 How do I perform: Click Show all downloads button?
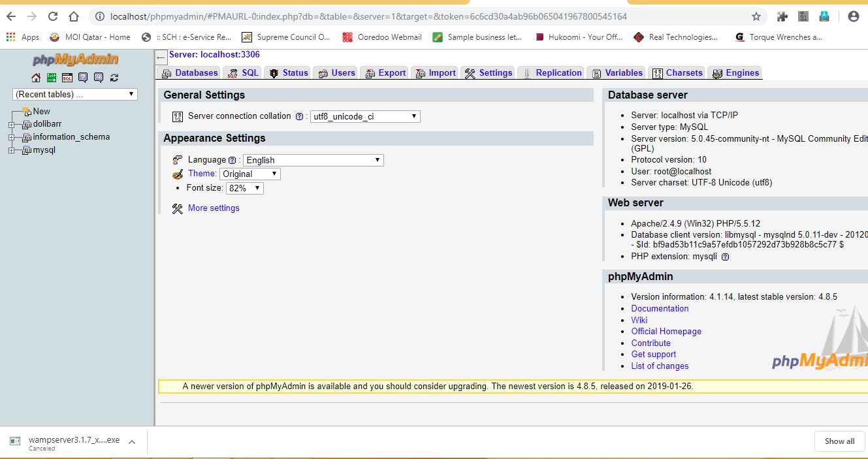pyautogui.click(x=840, y=441)
